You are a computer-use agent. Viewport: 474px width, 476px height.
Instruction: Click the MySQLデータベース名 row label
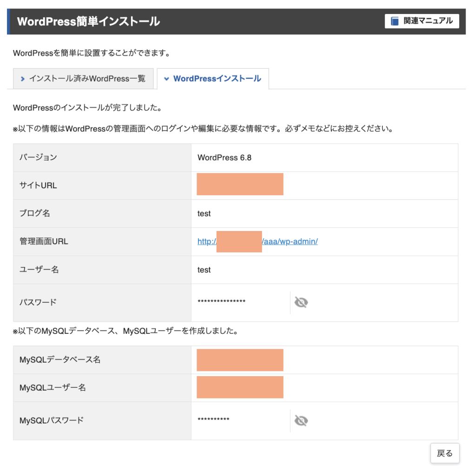[x=60, y=360]
